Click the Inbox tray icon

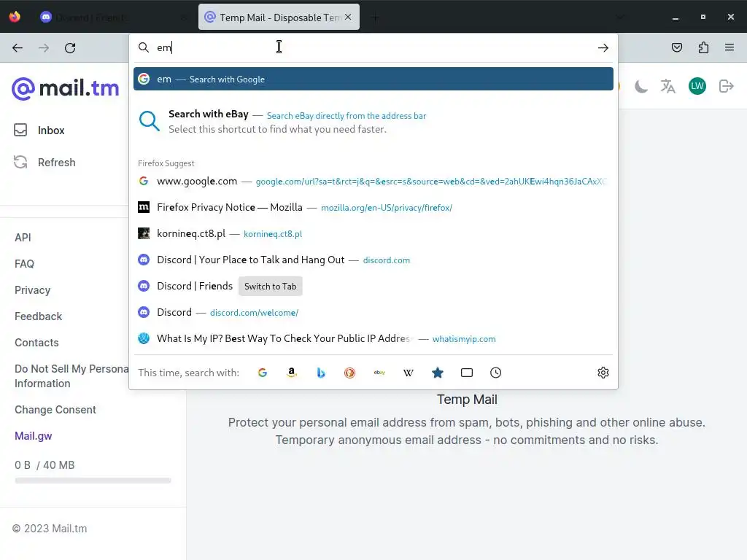pos(20,130)
